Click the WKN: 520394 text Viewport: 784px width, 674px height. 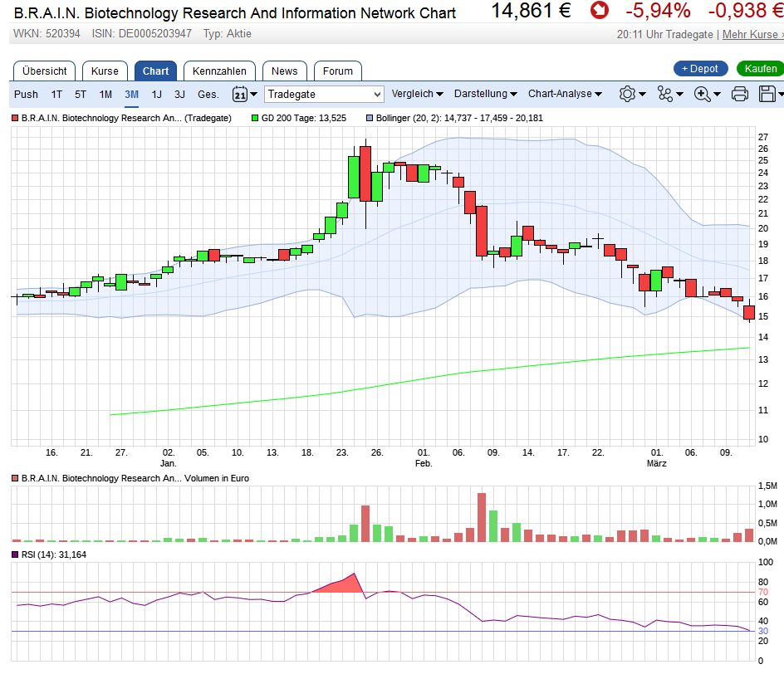(47, 34)
